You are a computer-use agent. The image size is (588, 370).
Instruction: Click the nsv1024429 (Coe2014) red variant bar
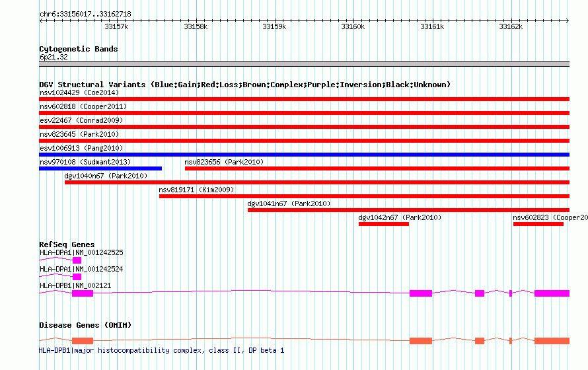304,99
